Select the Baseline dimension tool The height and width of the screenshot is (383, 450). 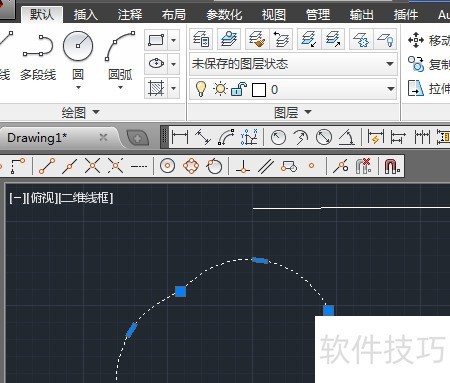(x=398, y=137)
